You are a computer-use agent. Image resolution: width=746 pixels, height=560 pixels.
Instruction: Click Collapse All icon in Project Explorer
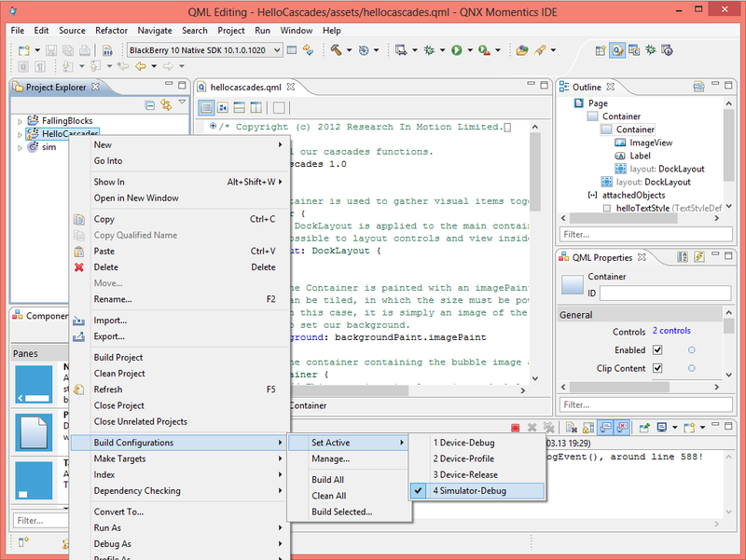coord(150,105)
